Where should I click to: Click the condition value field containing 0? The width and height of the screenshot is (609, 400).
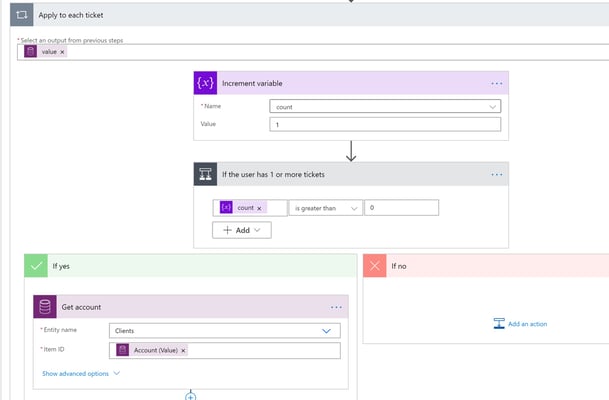coord(402,207)
